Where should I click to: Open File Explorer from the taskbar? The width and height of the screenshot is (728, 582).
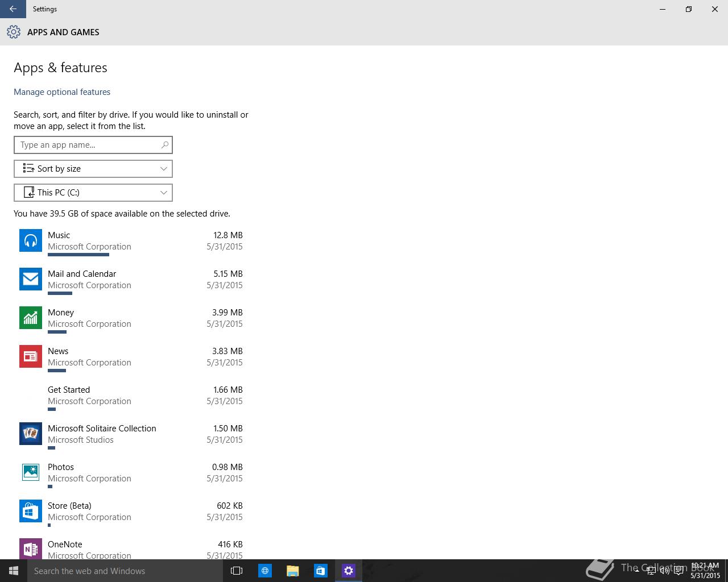pos(293,571)
